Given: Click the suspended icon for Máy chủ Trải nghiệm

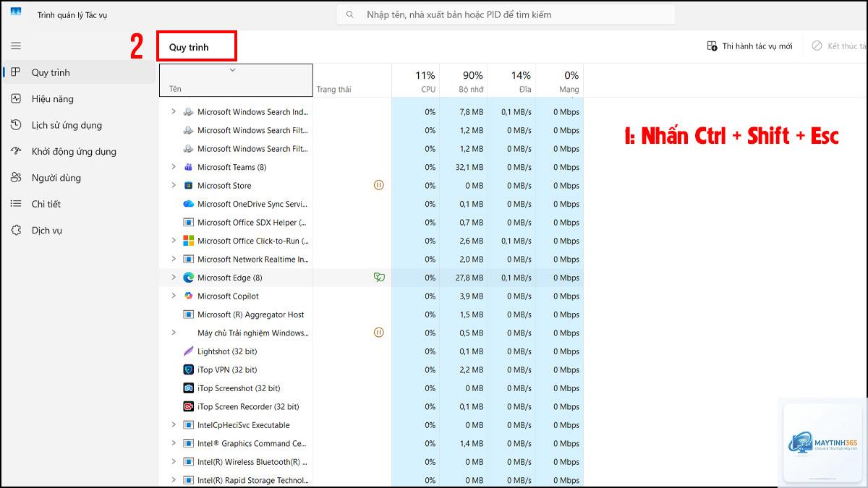Looking at the screenshot, I should tap(378, 333).
